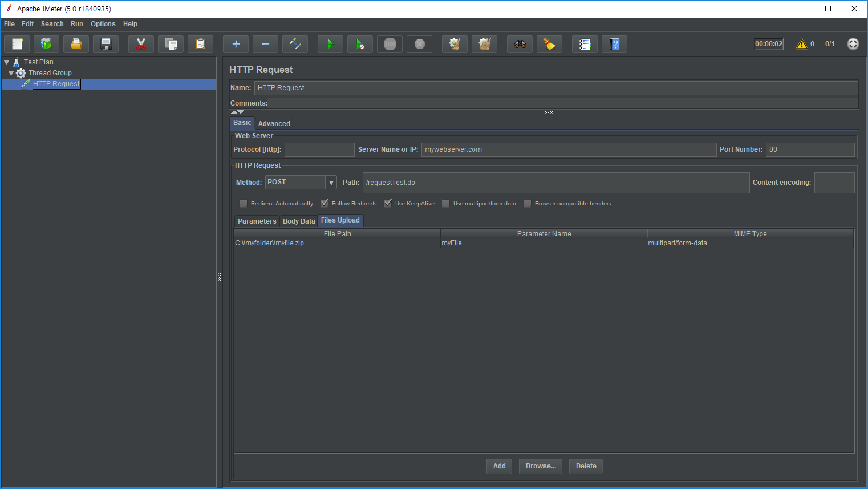Image resolution: width=868 pixels, height=489 pixels.
Task: Click the Server Name or IP field
Action: coord(569,149)
